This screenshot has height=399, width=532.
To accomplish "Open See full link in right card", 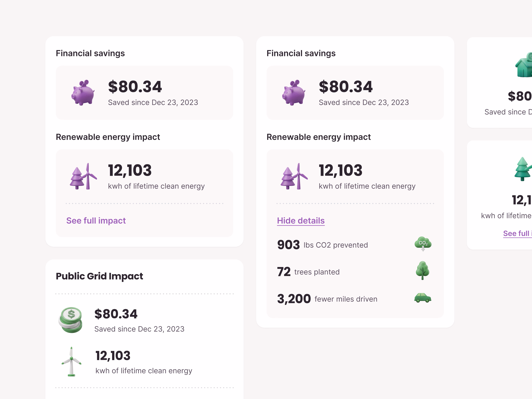I will pyautogui.click(x=517, y=233).
